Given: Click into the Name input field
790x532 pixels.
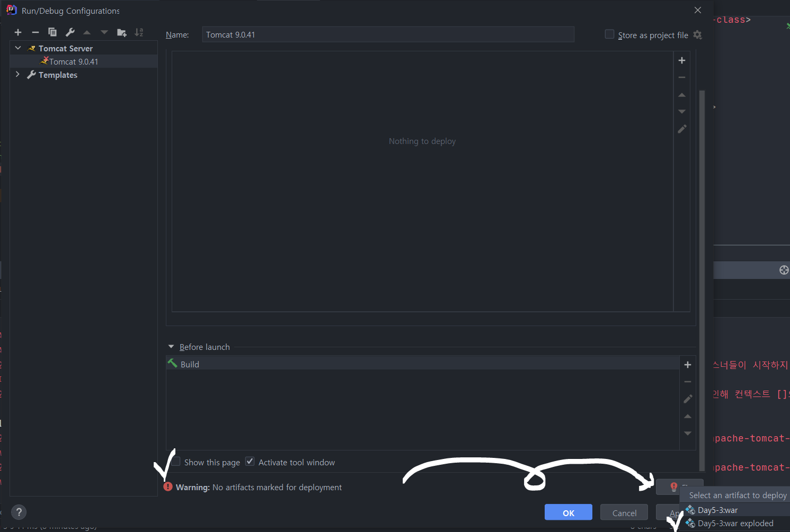Looking at the screenshot, I should tap(388, 34).
